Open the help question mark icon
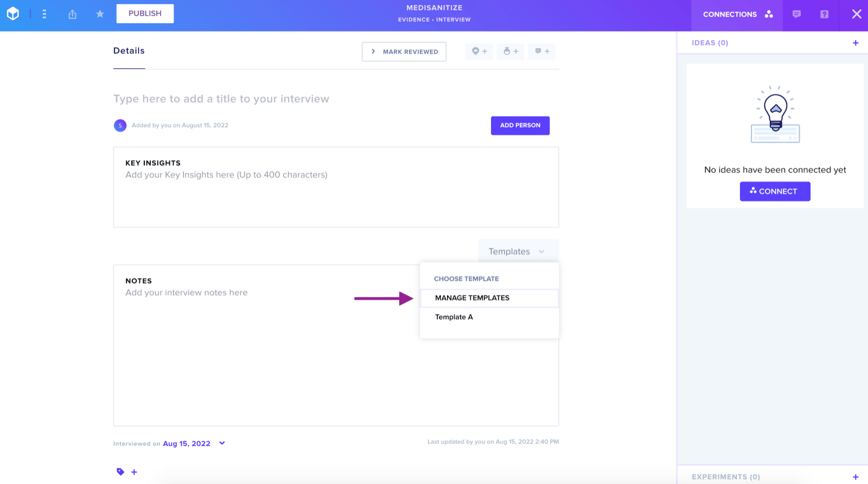868x484 pixels. (824, 14)
